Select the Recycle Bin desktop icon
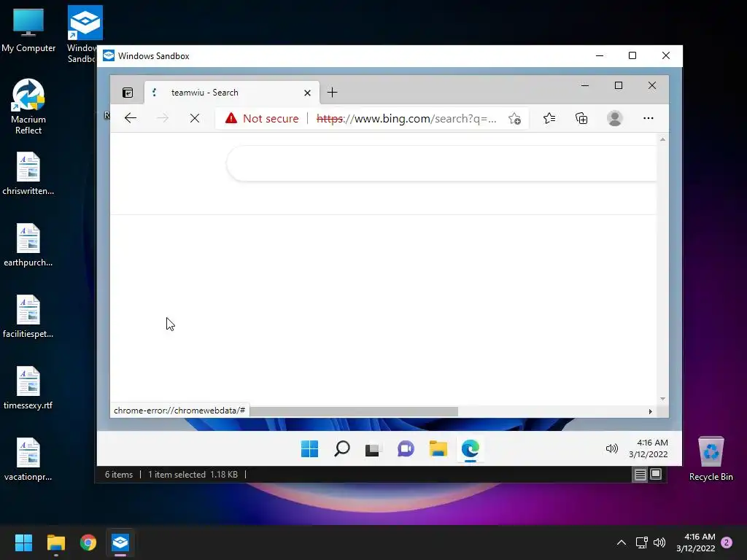The image size is (747, 560). 711,459
